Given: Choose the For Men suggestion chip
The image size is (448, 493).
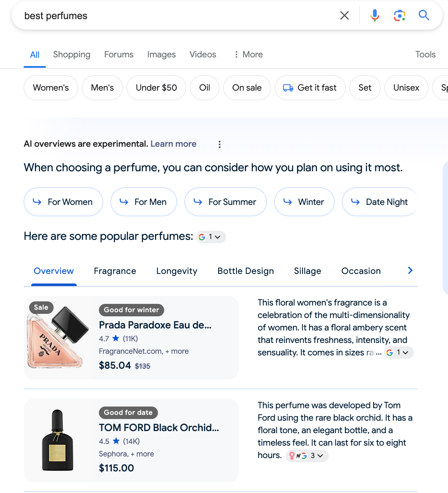Looking at the screenshot, I should (x=144, y=202).
